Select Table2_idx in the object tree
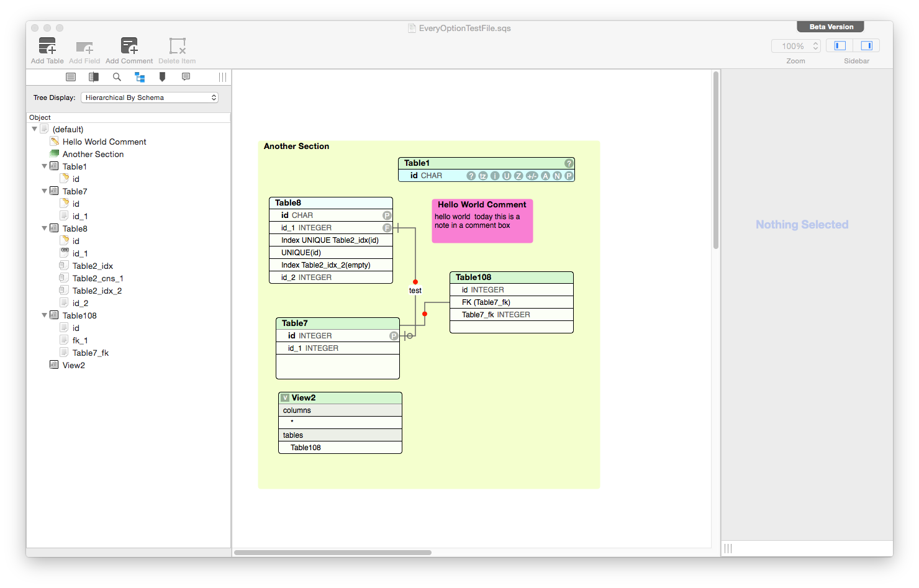The width and height of the screenshot is (919, 588). 93,266
